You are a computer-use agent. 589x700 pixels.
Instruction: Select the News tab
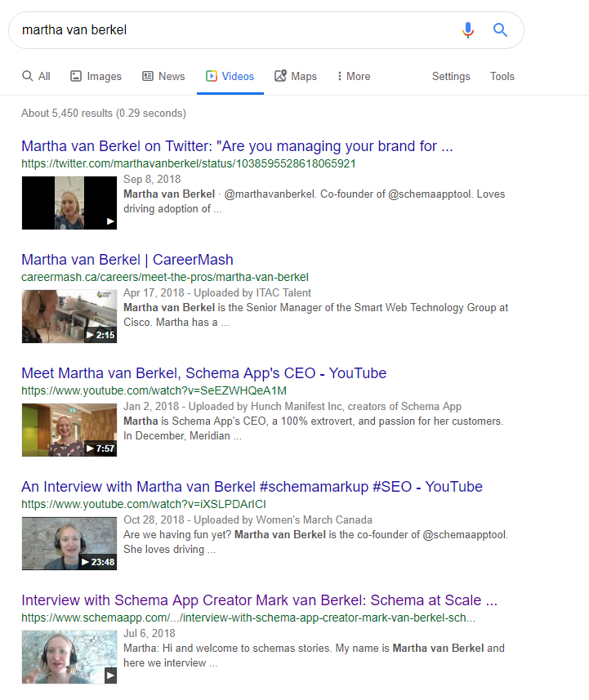163,76
